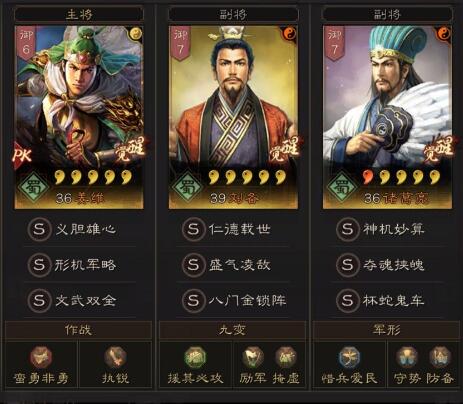Open the 姜维 general portrait card
Image resolution: width=463 pixels, height=404 pixels.
point(79,117)
